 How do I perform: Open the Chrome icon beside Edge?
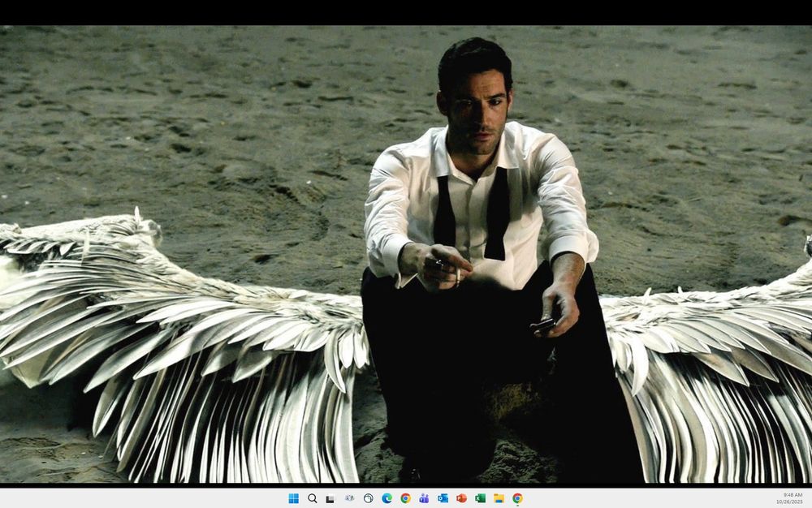point(405,498)
